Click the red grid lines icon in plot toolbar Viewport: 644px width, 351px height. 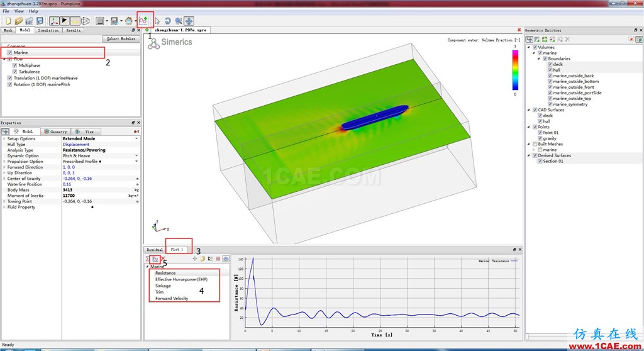[x=218, y=259]
